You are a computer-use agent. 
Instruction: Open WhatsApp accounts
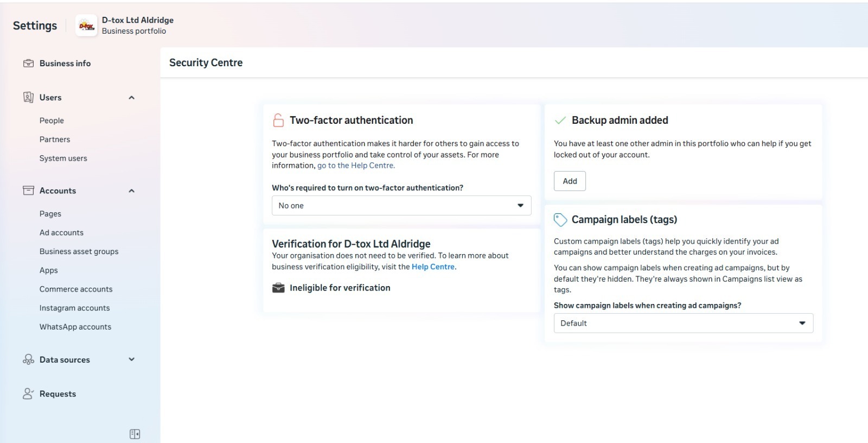75,327
